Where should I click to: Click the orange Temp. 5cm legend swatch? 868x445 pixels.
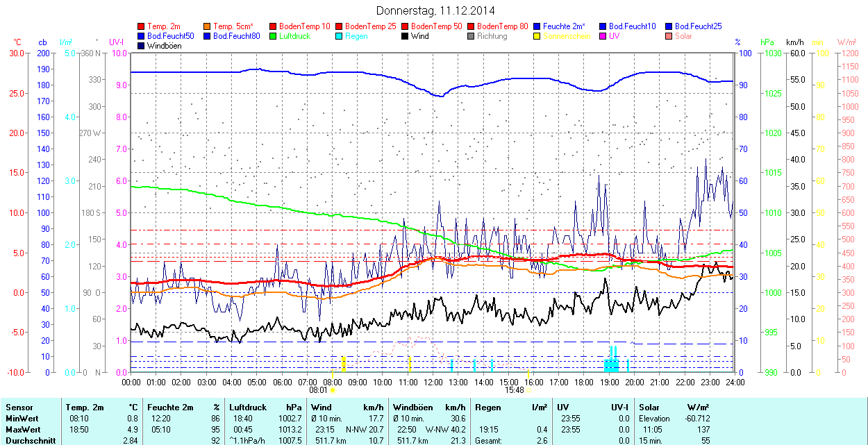208,26
